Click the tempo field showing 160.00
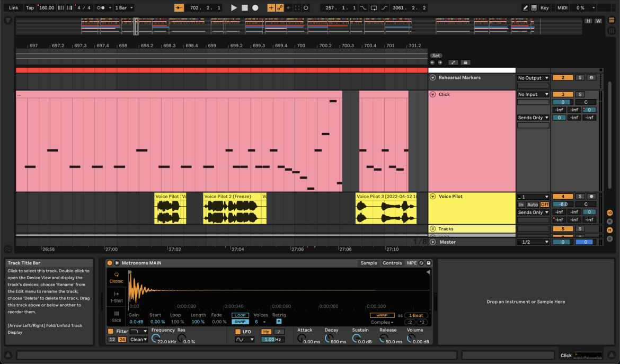This screenshot has width=620, height=364. (46, 7)
